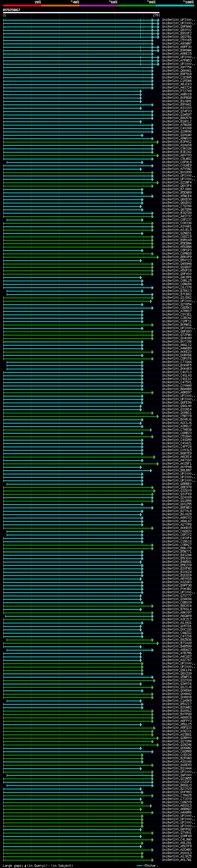This screenshot has height=868, width=197.
Task: Select UniRef100_A1IRZ5 label
Action: click(177, 856)
